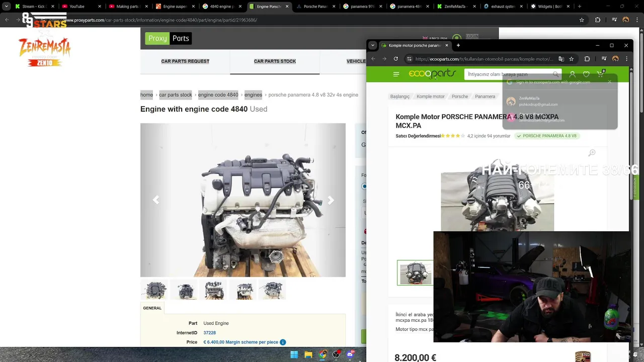Image resolution: width=644 pixels, height=362 pixels.
Task: Open extensions in the ecooparts window
Action: pos(587,59)
